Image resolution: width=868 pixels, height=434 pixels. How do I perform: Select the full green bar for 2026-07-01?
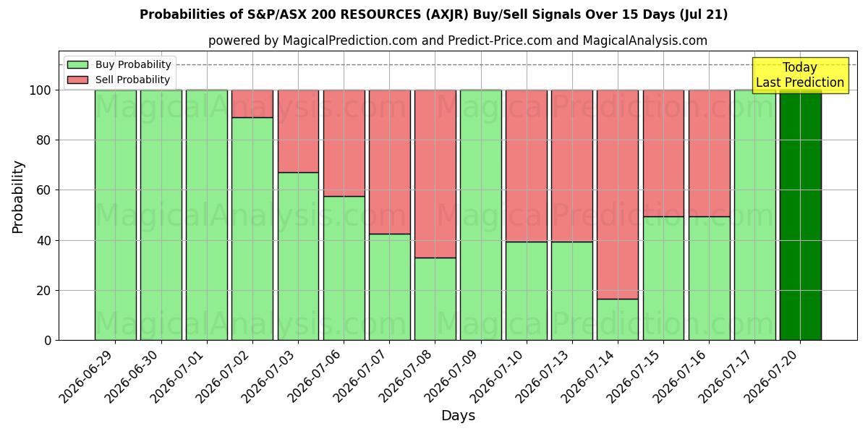(206, 215)
